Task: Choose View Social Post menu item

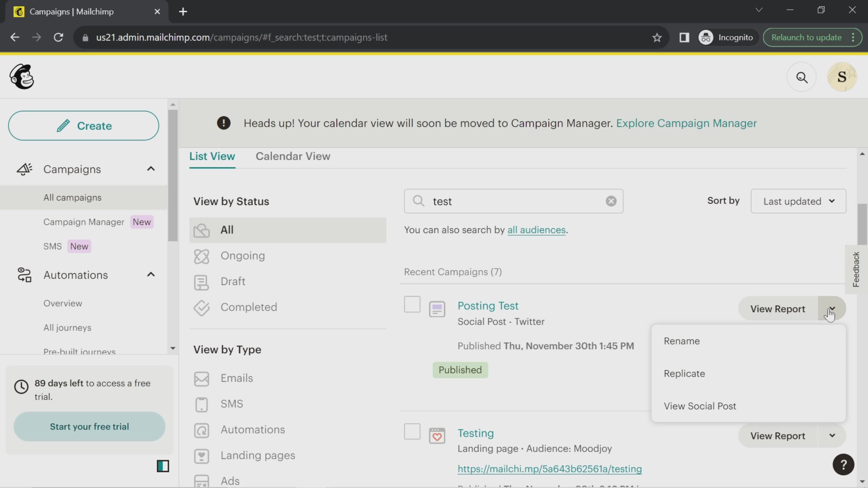Action: 748,406
